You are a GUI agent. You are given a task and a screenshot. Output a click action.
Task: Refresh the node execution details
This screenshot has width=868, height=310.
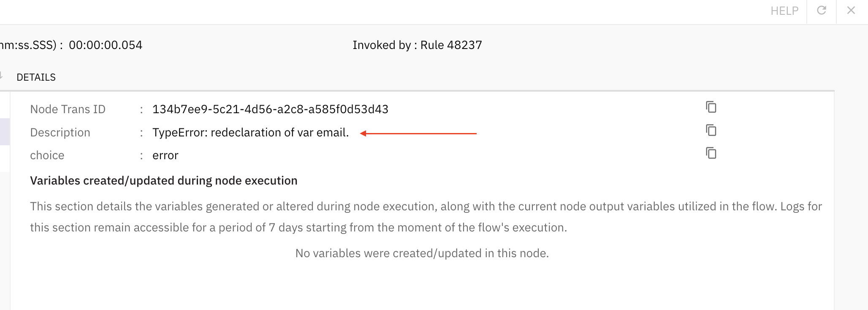(822, 11)
